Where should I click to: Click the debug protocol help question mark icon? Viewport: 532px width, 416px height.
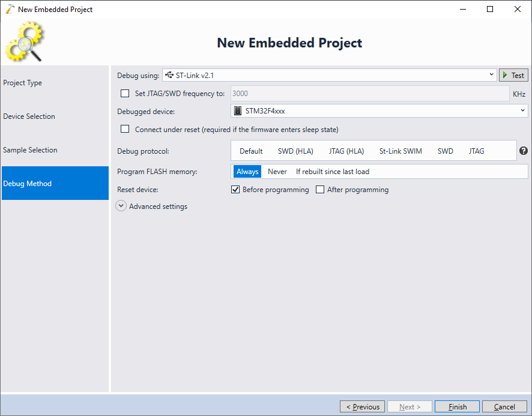pyautogui.click(x=524, y=151)
